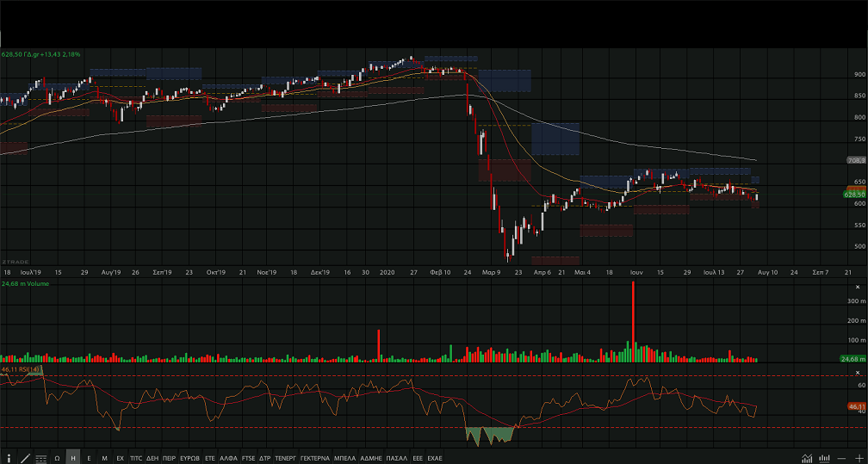Click the 24,68 m Volume label
Screen dimensions: 868x464
[26, 283]
